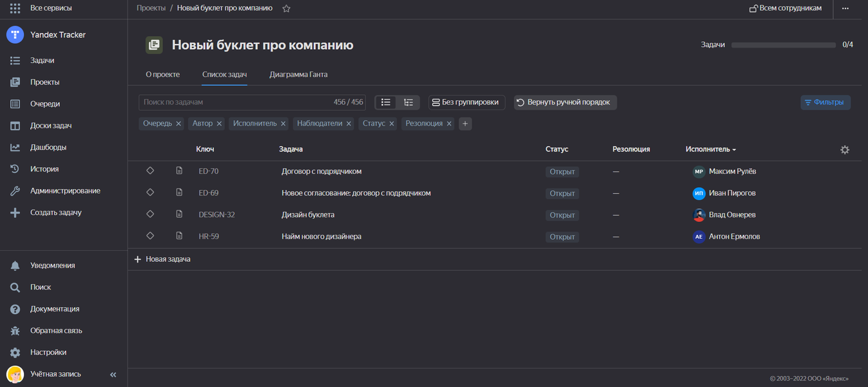
Task: Click 'Вернуть ручной порядок' button
Action: click(x=565, y=103)
